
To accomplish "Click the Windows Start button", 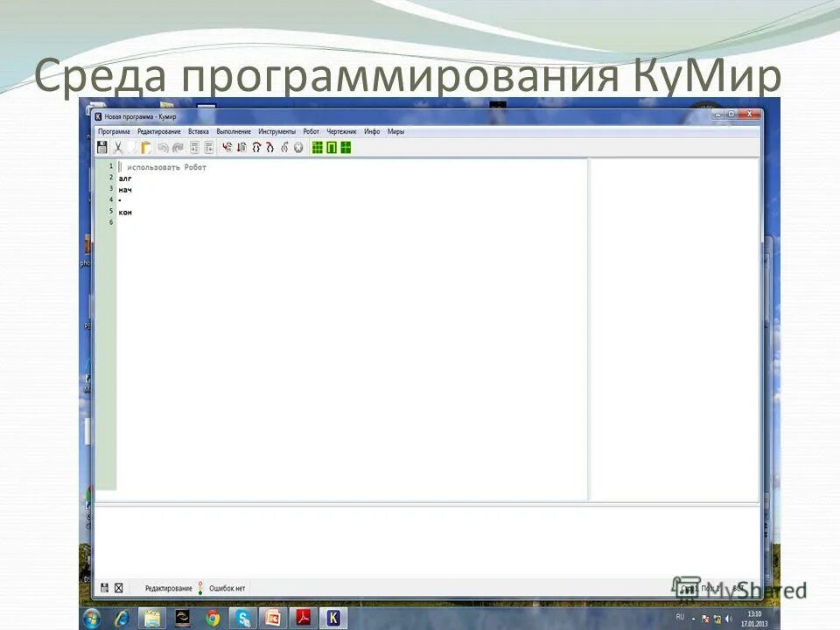I will [x=92, y=619].
